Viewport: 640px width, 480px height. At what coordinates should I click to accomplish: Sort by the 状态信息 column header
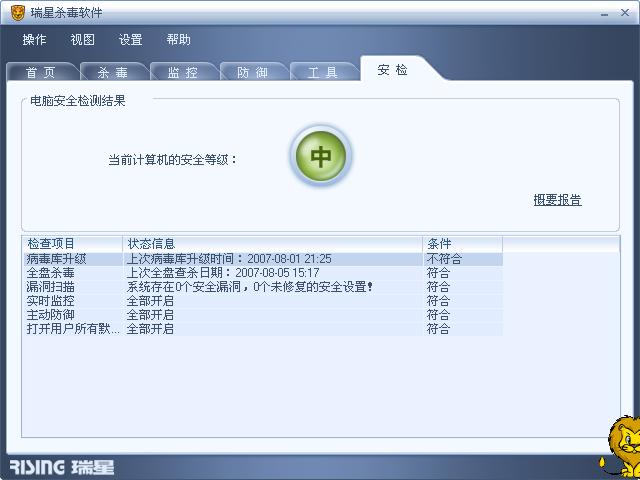click(x=273, y=244)
